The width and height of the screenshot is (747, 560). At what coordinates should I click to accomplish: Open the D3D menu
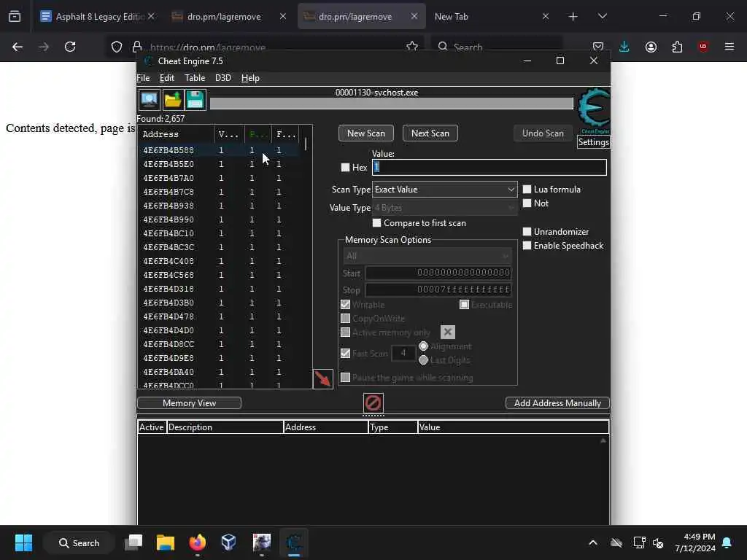(223, 78)
